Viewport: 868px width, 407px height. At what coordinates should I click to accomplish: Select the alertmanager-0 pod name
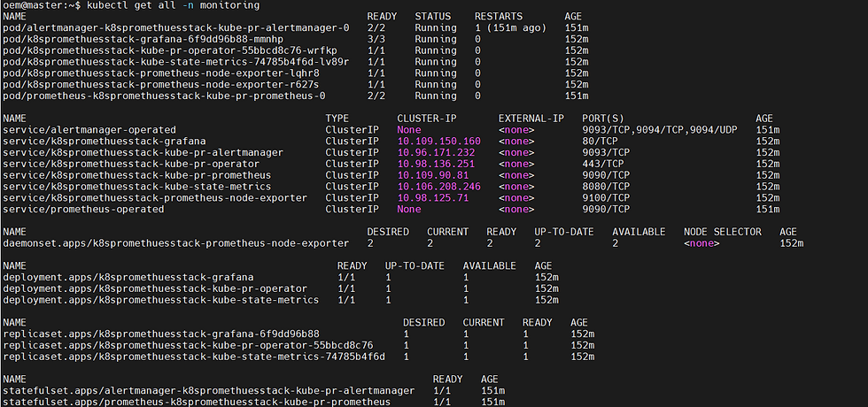[x=176, y=27]
